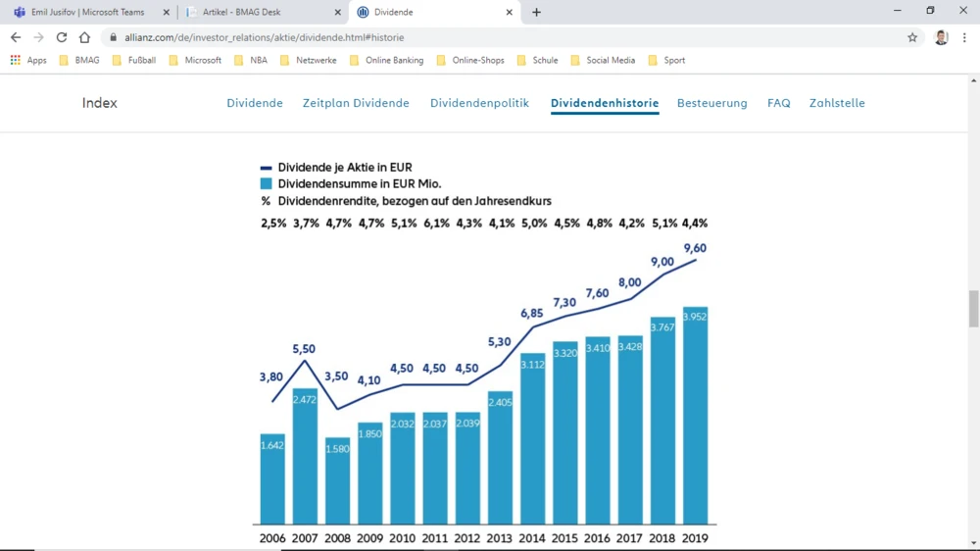Click the browser back arrow
The height and width of the screenshot is (551, 980).
[x=16, y=37]
